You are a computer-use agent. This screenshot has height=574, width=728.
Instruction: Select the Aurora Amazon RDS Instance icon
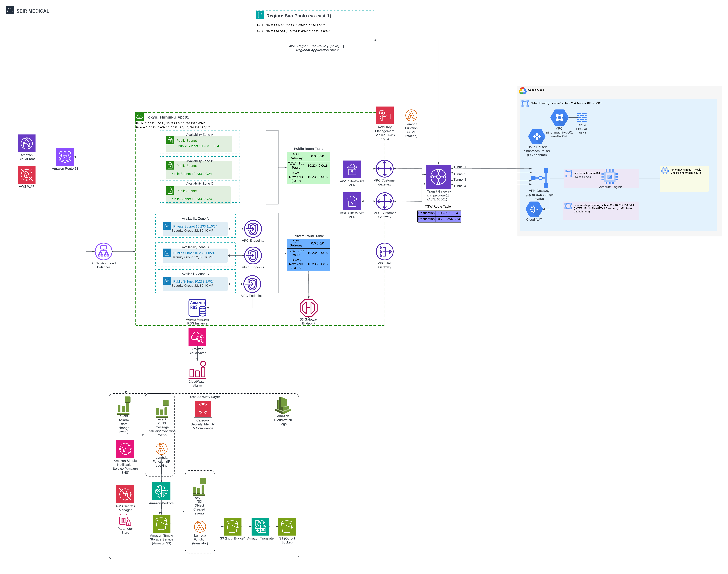197,308
